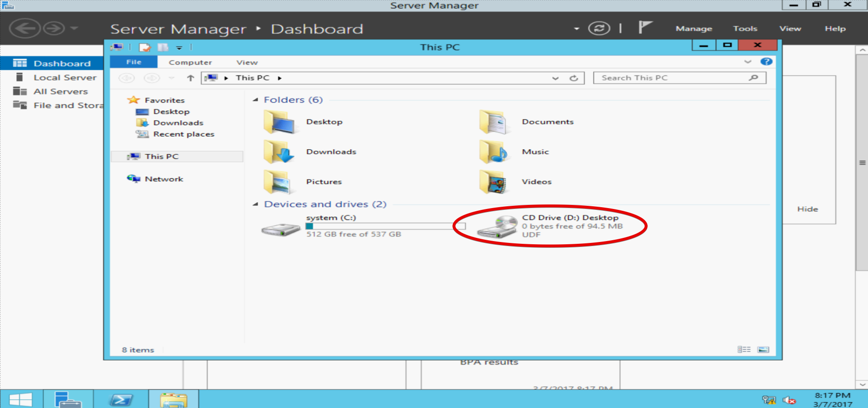Click the network tray icon
Image resolution: width=868 pixels, height=408 pixels.
tap(768, 400)
